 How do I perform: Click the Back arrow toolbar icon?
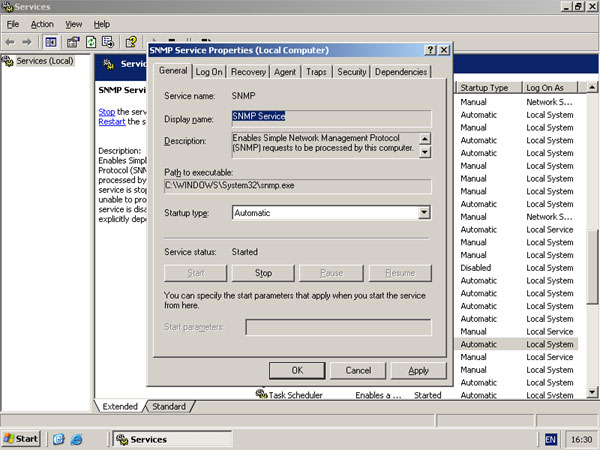(x=10, y=42)
